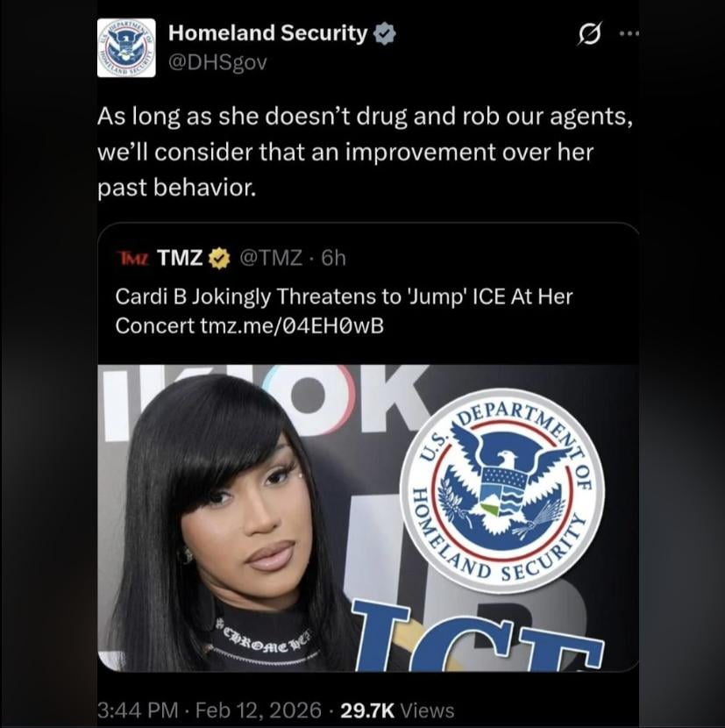This screenshot has width=725, height=728.
Task: Follow the tmz.me/04EH0wB link
Action: [x=293, y=326]
